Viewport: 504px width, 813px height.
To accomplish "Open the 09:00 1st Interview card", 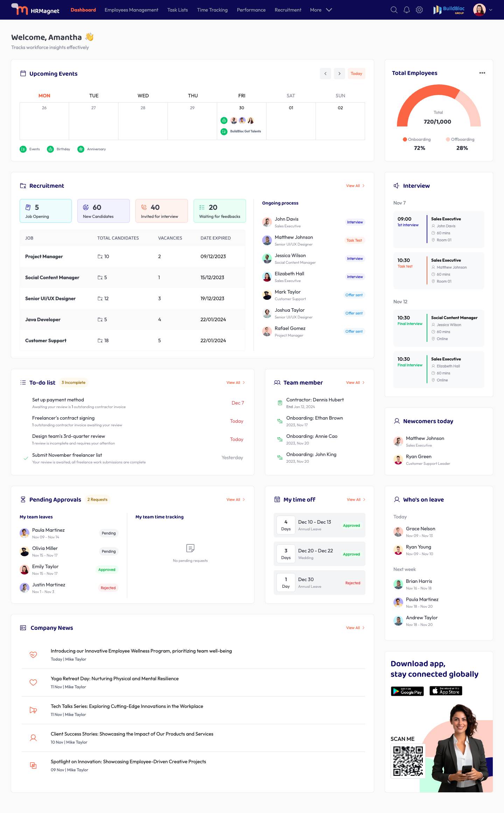I will point(439,229).
